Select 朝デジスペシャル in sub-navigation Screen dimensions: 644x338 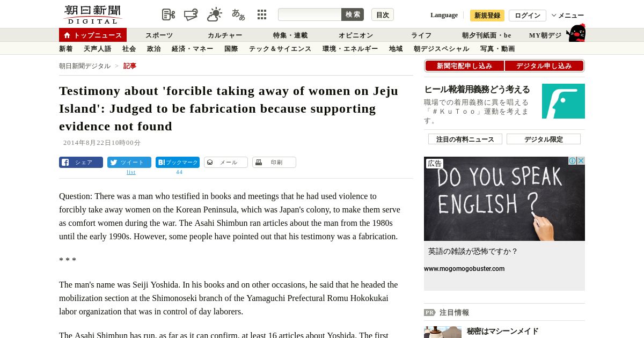point(442,49)
